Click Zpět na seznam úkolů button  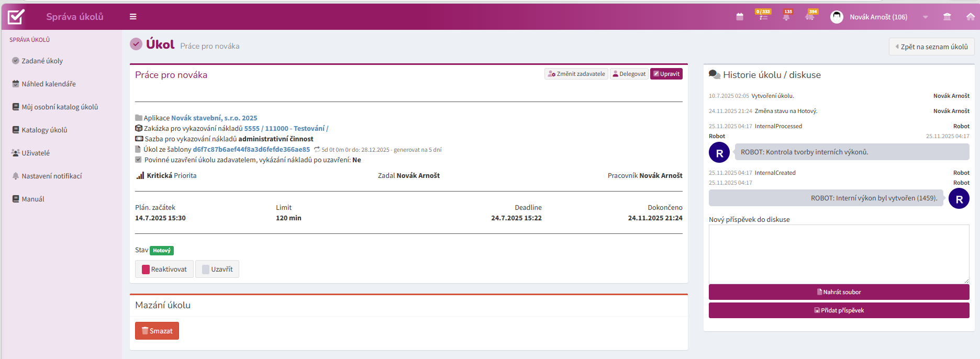931,47
